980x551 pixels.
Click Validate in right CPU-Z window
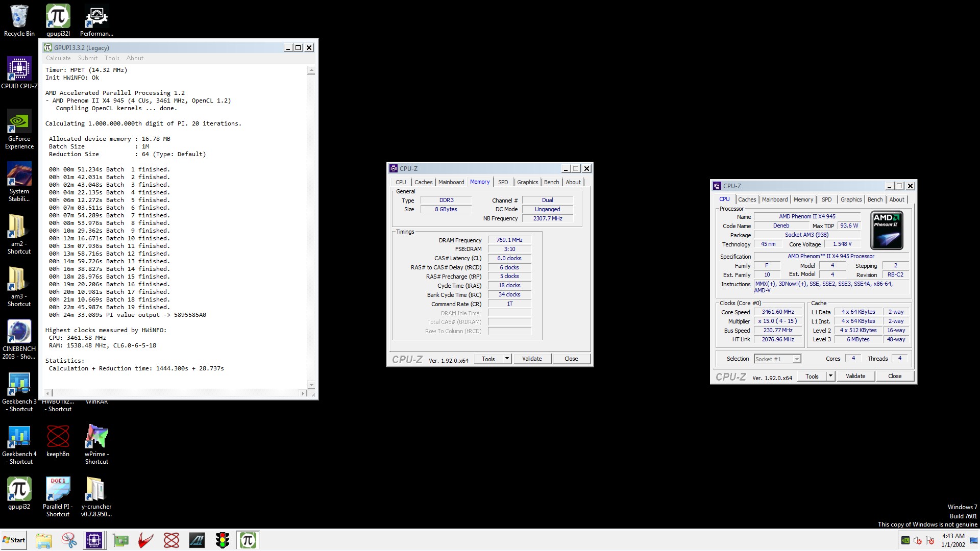(855, 377)
